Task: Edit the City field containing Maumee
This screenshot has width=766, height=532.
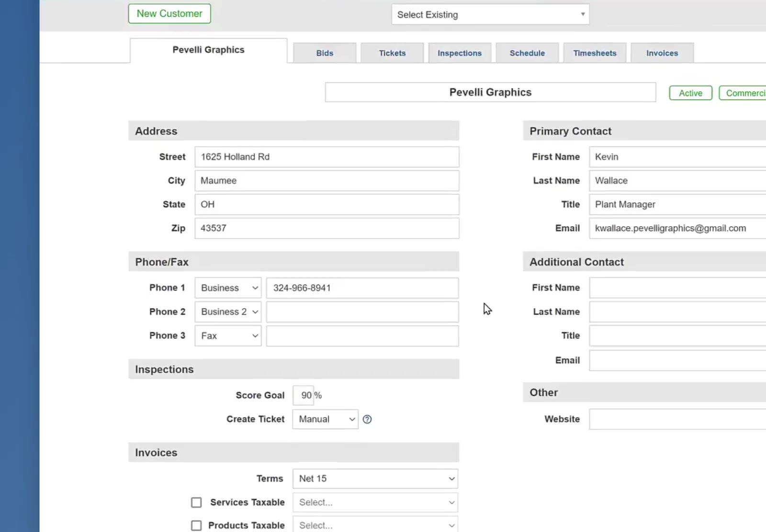Action: (x=327, y=181)
